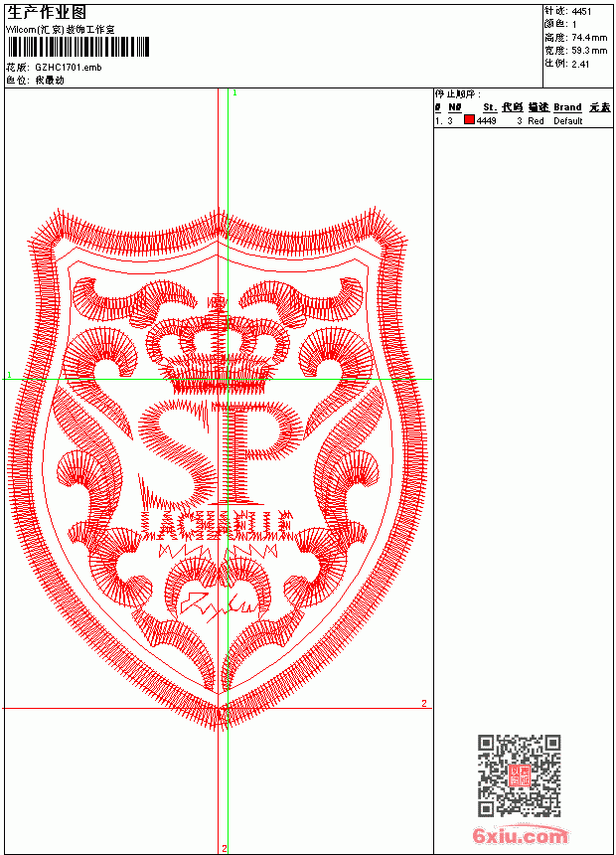
Task: Click the 'St.' column header
Action: pos(490,107)
